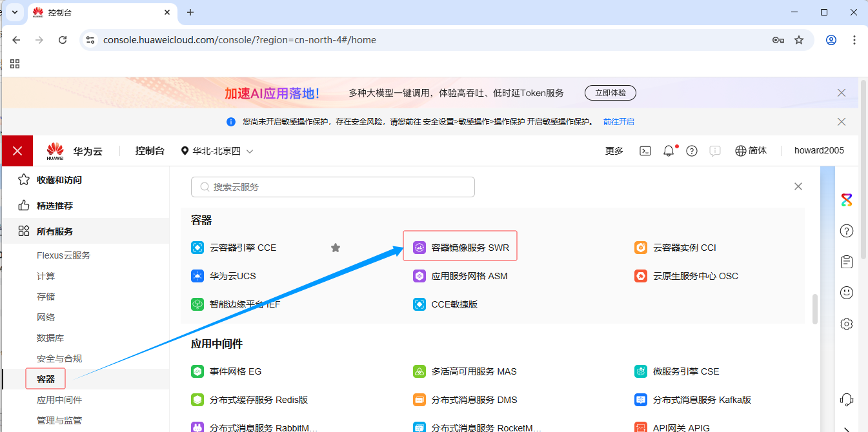Screen dimensions: 868x432
Task: Close the search panel X
Action: 798,186
